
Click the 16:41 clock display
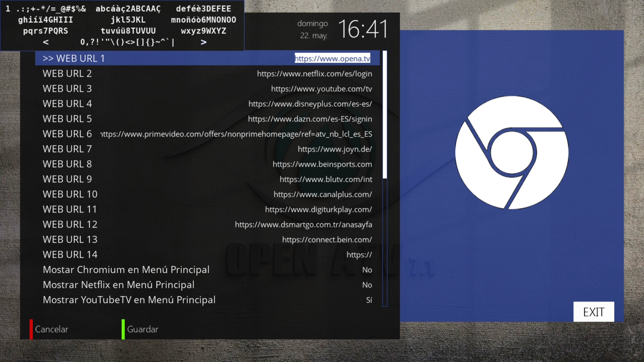[363, 29]
